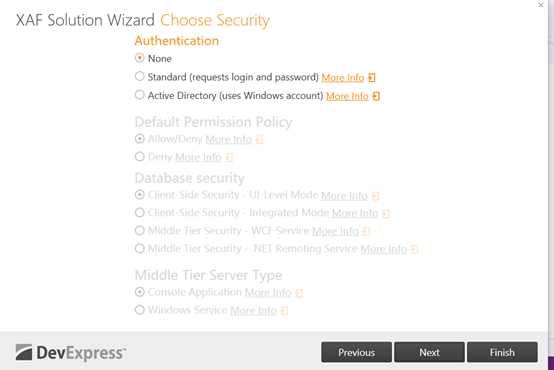The height and width of the screenshot is (370, 554).
Task: Click the link icon next to Allow/Deny More Info
Action: [259, 140]
